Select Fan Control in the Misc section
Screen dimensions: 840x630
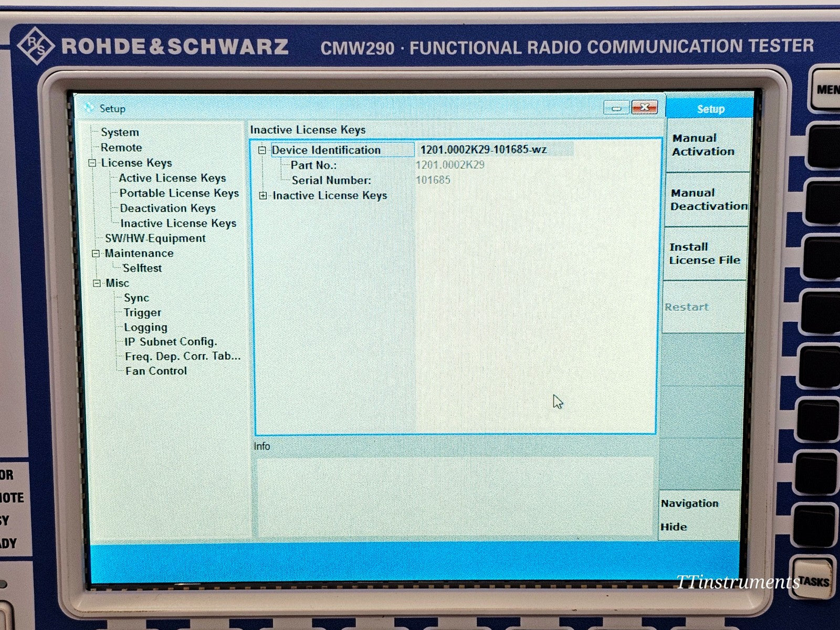click(x=155, y=371)
